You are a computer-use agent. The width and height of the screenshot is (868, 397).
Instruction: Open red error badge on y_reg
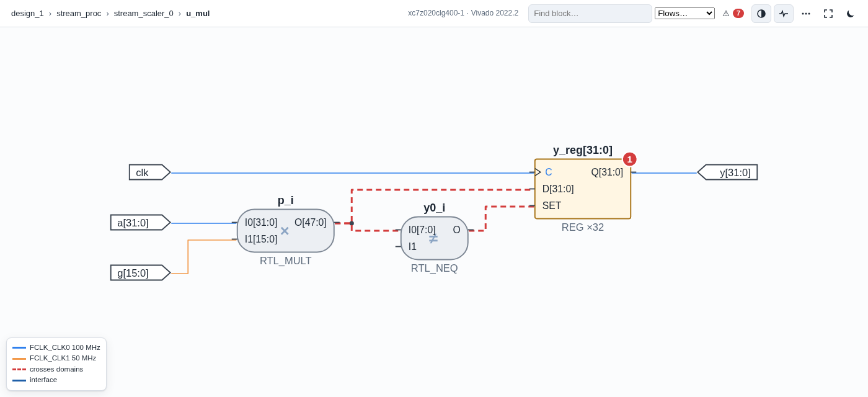pos(629,159)
